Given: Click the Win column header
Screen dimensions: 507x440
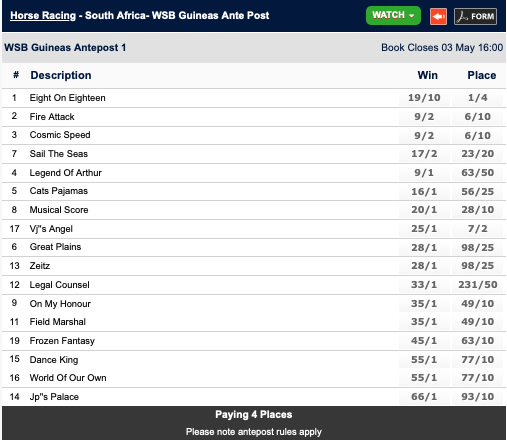Looking at the screenshot, I should (x=427, y=75).
